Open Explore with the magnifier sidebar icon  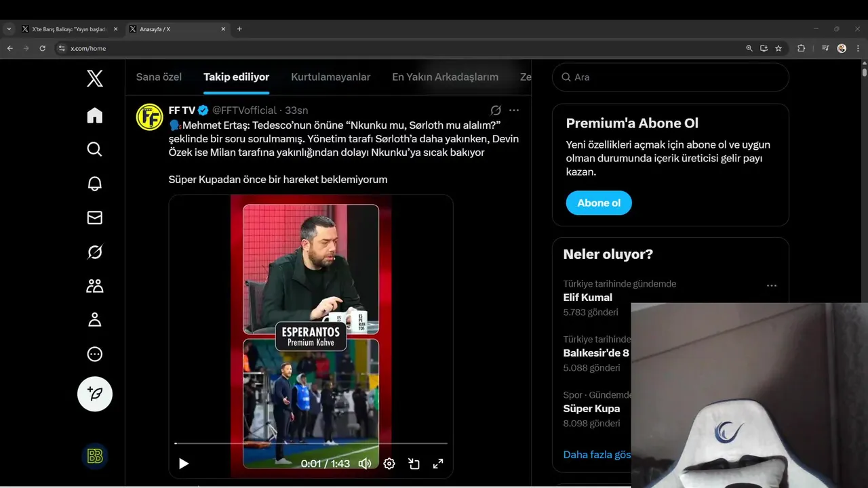point(95,149)
